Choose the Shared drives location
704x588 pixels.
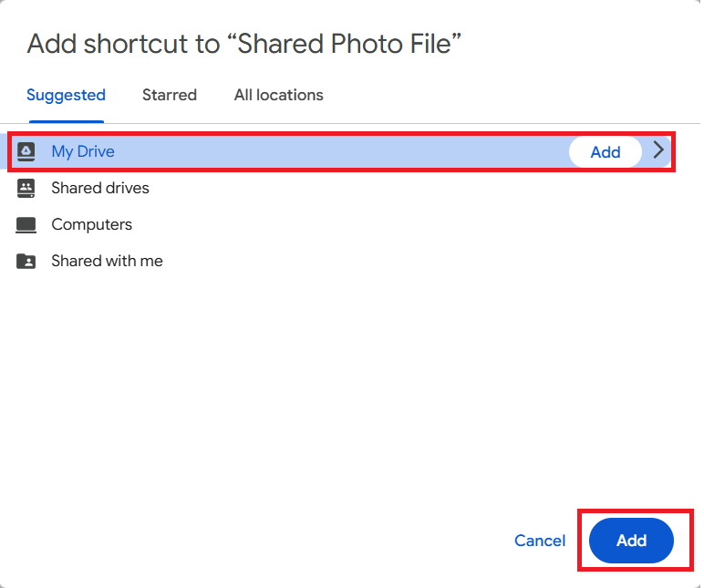(100, 188)
